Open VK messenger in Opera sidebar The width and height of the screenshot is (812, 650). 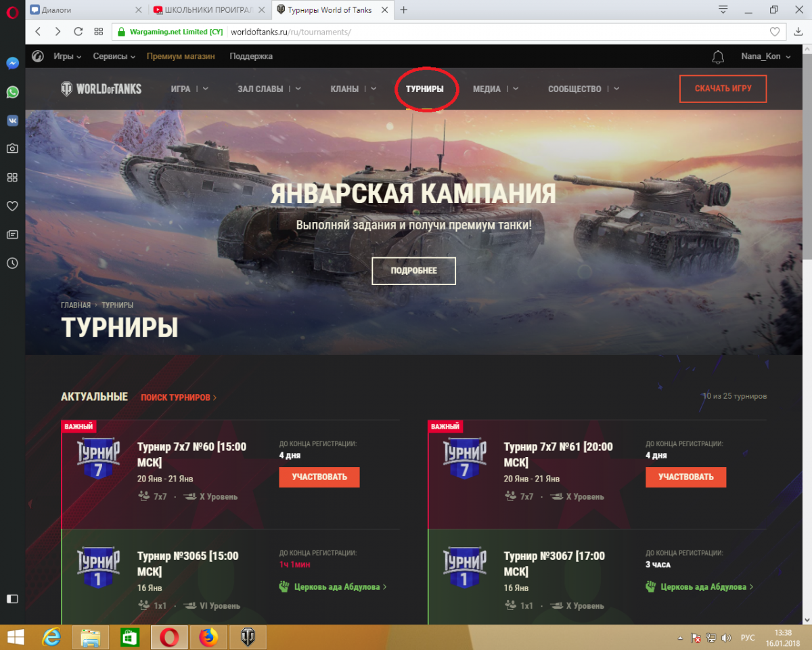click(x=12, y=121)
